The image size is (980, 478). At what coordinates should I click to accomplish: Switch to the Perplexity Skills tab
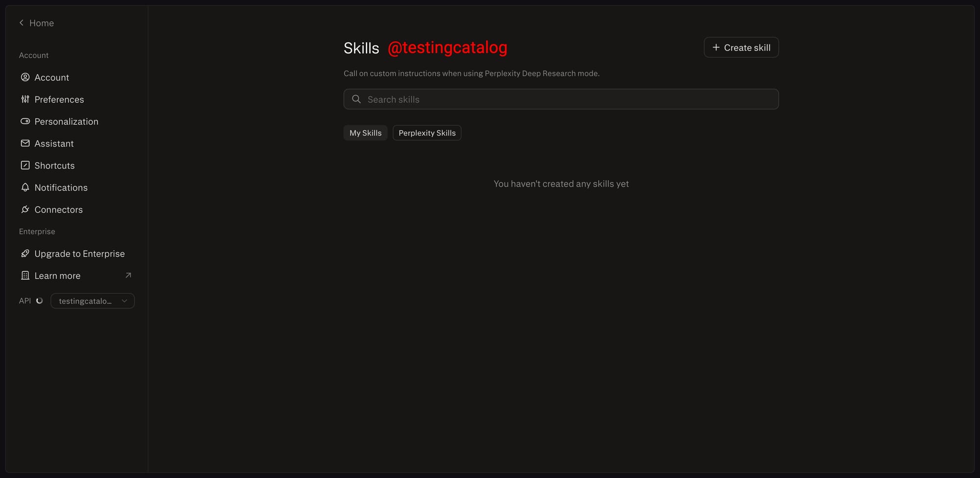[427, 133]
